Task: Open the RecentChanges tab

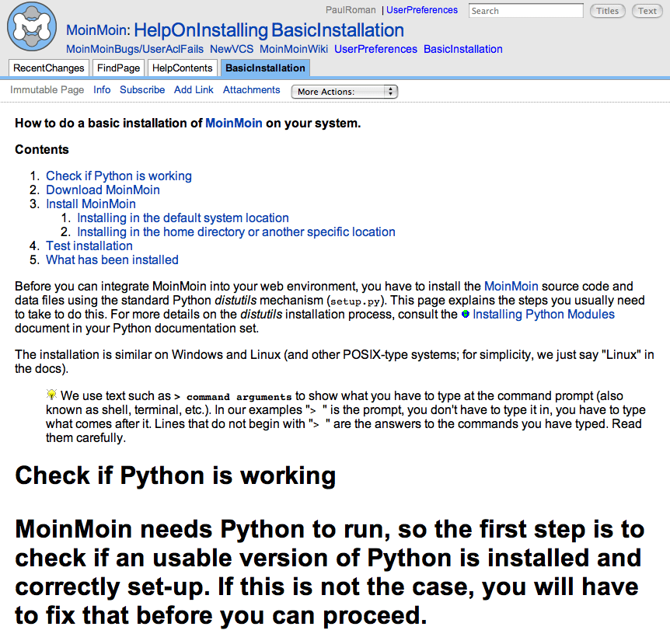Action: [x=49, y=68]
